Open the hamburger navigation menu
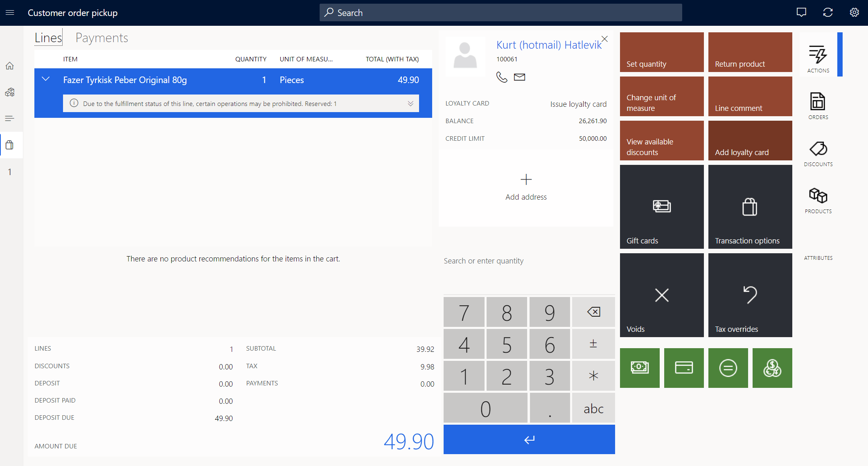 click(10, 13)
